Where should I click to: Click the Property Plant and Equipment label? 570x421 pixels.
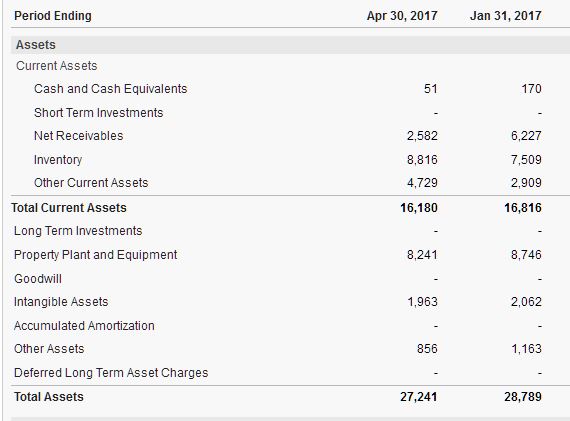95,255
